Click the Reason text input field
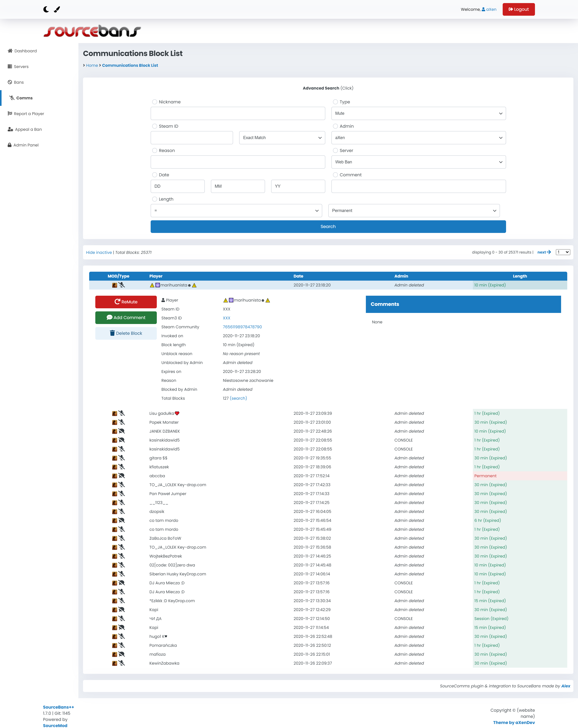Screen dimensions: 578x728 point(238,162)
